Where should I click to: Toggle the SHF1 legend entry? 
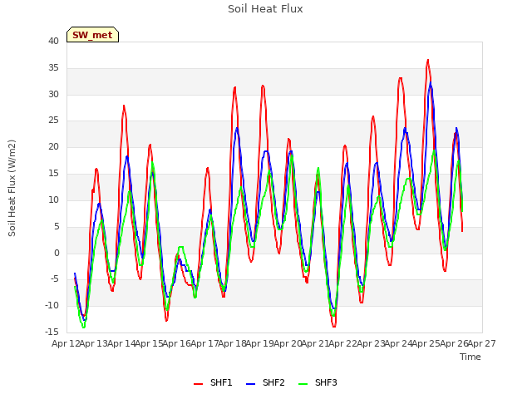click(213, 382)
